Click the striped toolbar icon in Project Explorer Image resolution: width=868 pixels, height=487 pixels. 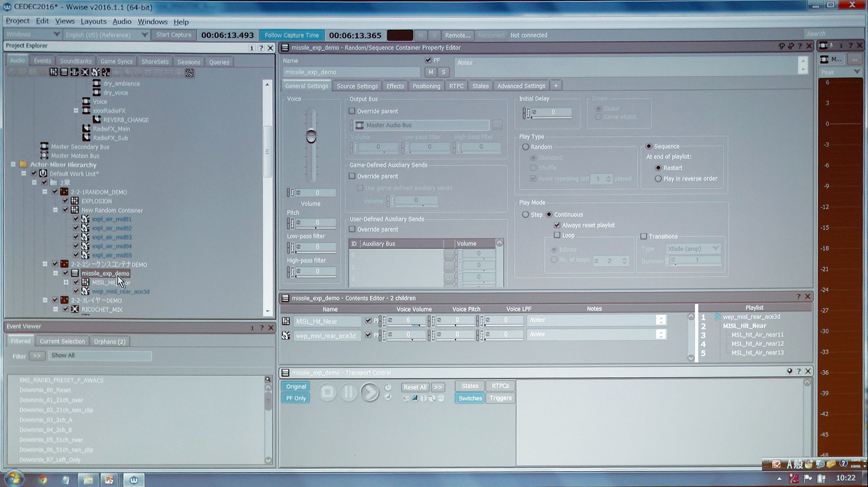click(x=190, y=73)
